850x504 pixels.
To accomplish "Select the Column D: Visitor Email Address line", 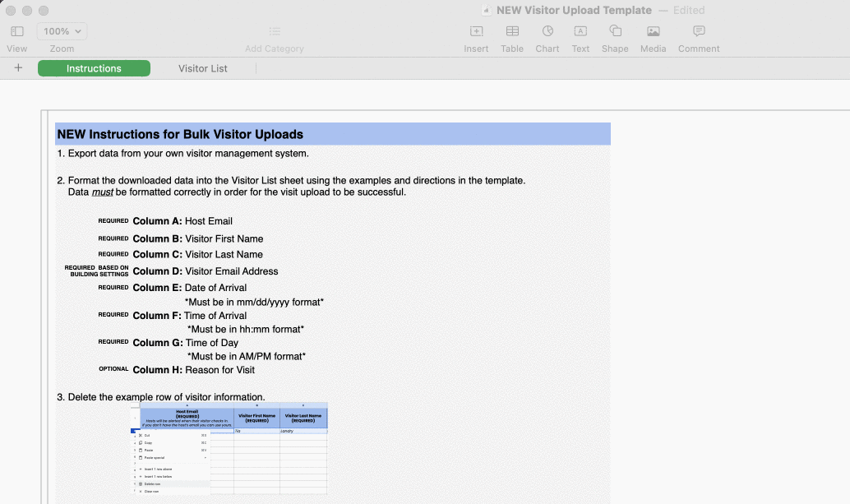I will 206,271.
